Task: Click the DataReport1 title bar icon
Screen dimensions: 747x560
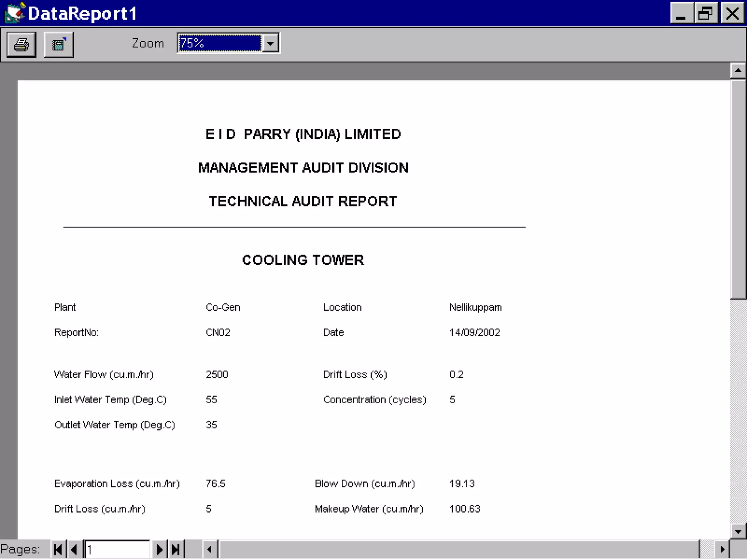Action: (x=15, y=13)
